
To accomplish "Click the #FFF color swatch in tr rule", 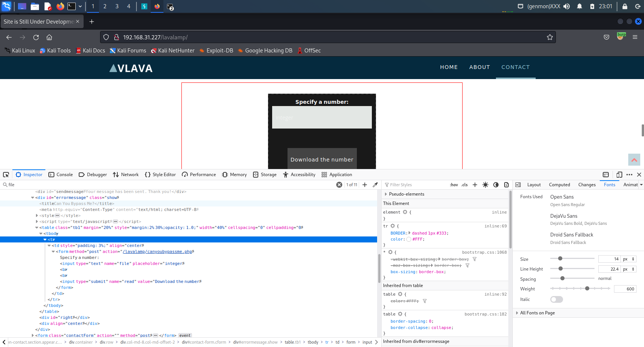I will pyautogui.click(x=409, y=239).
